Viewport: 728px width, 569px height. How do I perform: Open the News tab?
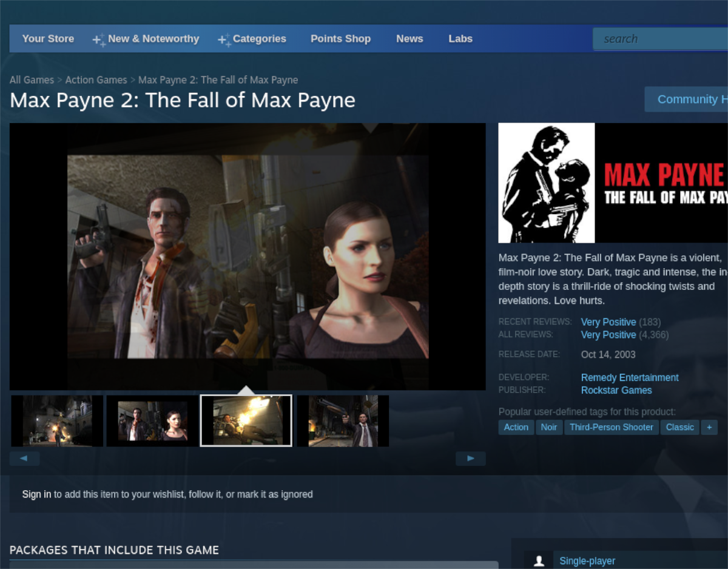click(x=409, y=39)
